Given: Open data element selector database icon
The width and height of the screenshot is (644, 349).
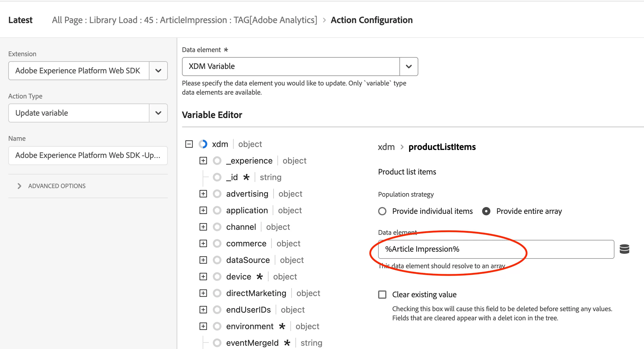Looking at the screenshot, I should 624,249.
